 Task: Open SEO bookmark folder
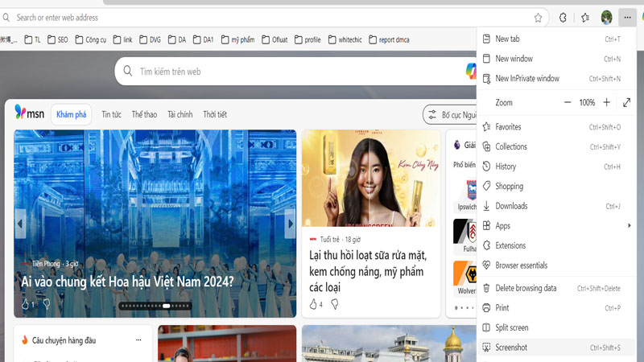point(57,39)
